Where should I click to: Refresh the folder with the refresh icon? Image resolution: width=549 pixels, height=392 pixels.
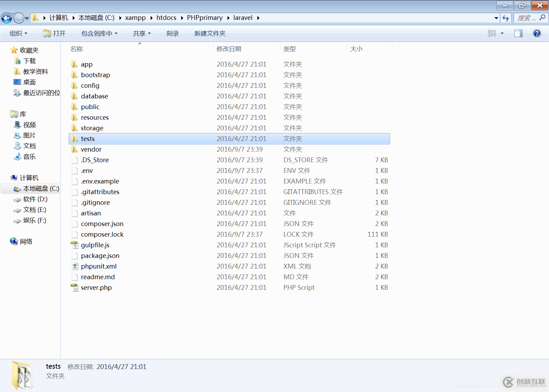pyautogui.click(x=506, y=18)
